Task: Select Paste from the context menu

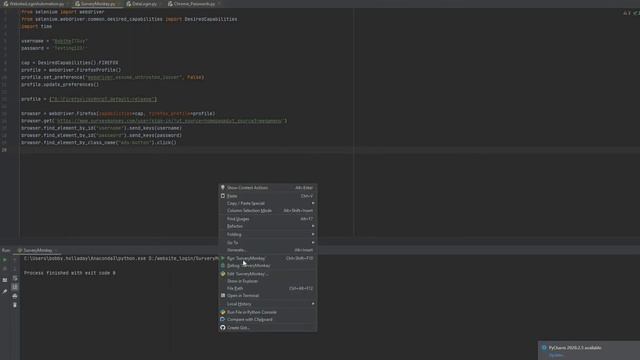Action: tap(267, 196)
